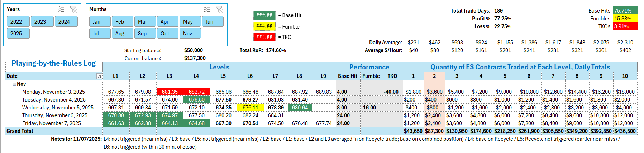644x153 pixels.
Task: Enable multi-select in the Years slicer
Action: pyautogui.click(x=61, y=9)
